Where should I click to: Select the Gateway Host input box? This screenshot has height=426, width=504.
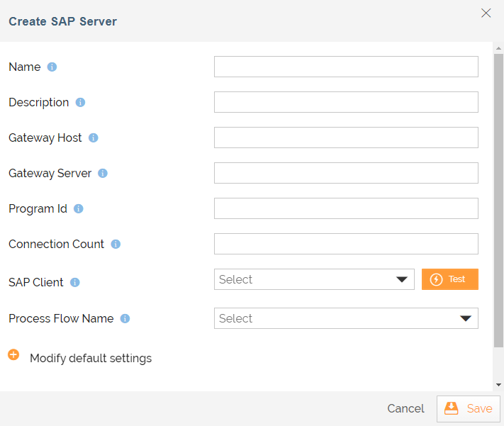(346, 138)
